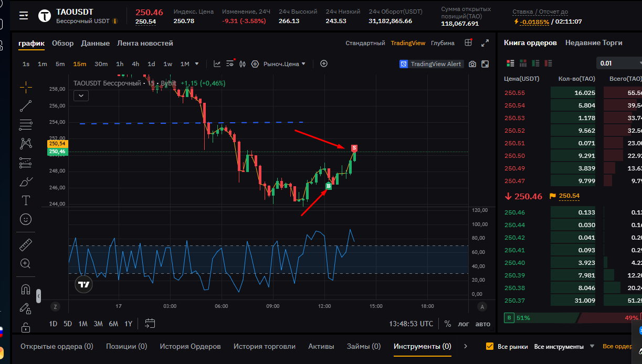Switch order book to vertical bars view
Screen dimensions: 642x364
(x=523, y=63)
